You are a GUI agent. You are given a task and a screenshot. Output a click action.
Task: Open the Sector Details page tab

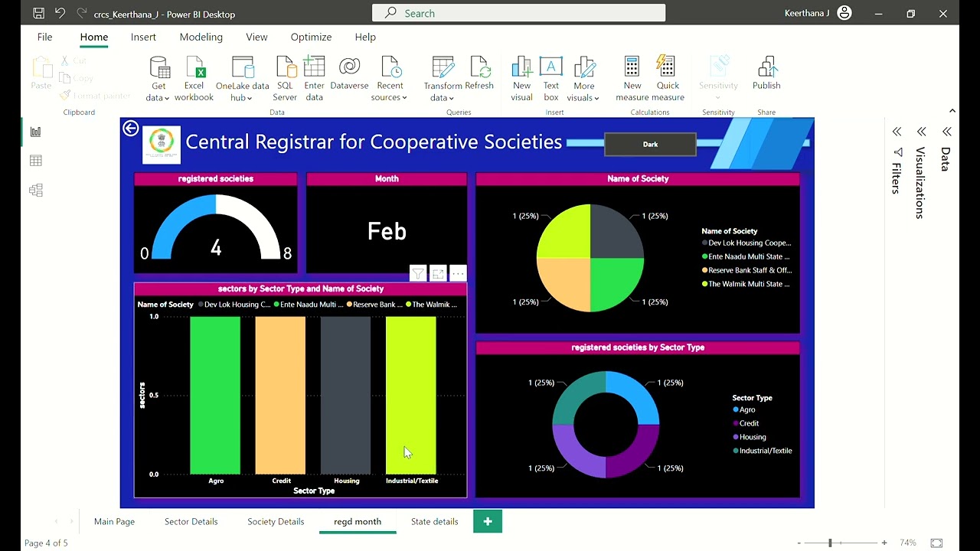click(191, 522)
